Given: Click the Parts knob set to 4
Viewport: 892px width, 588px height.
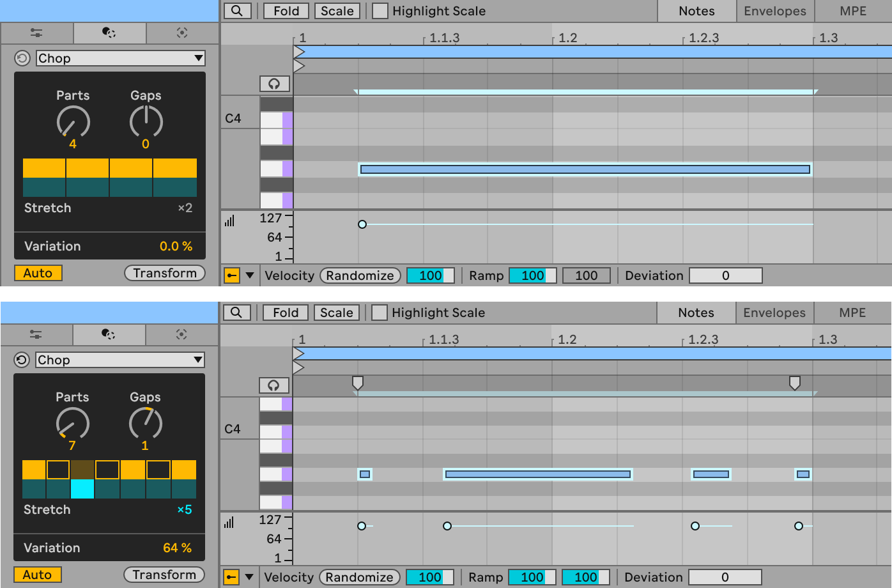Looking at the screenshot, I should coord(73,121).
